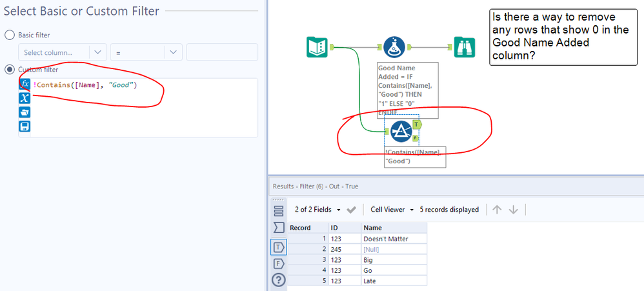Viewport: 644px width, 291px height.
Task: Select the Text Input tool on canvas
Action: click(317, 47)
